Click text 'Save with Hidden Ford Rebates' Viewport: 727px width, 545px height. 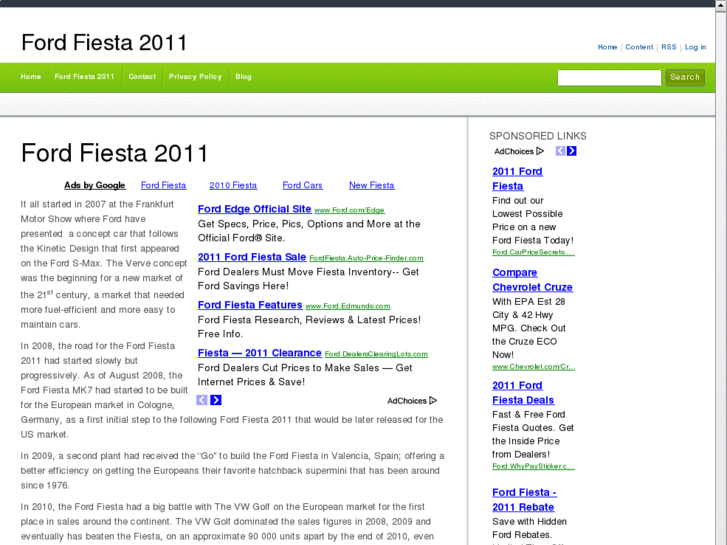click(x=529, y=528)
